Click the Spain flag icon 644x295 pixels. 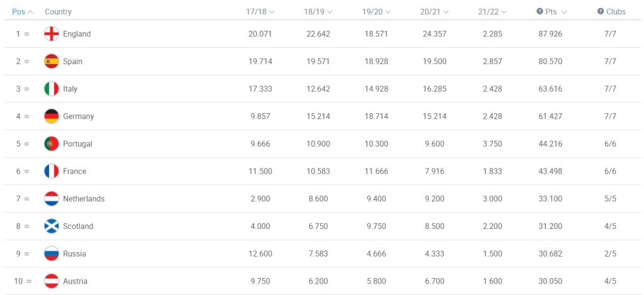click(52, 62)
